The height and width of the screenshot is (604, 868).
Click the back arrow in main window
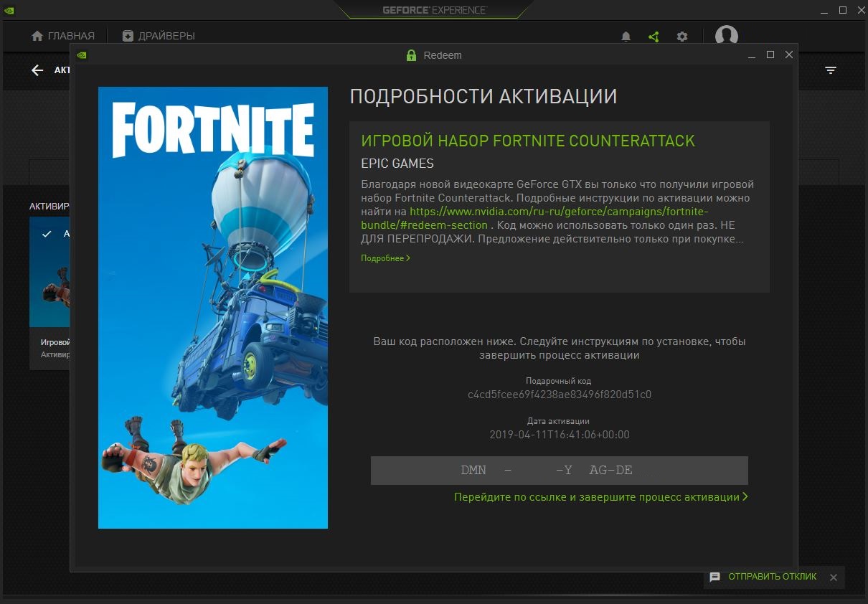tap(37, 70)
